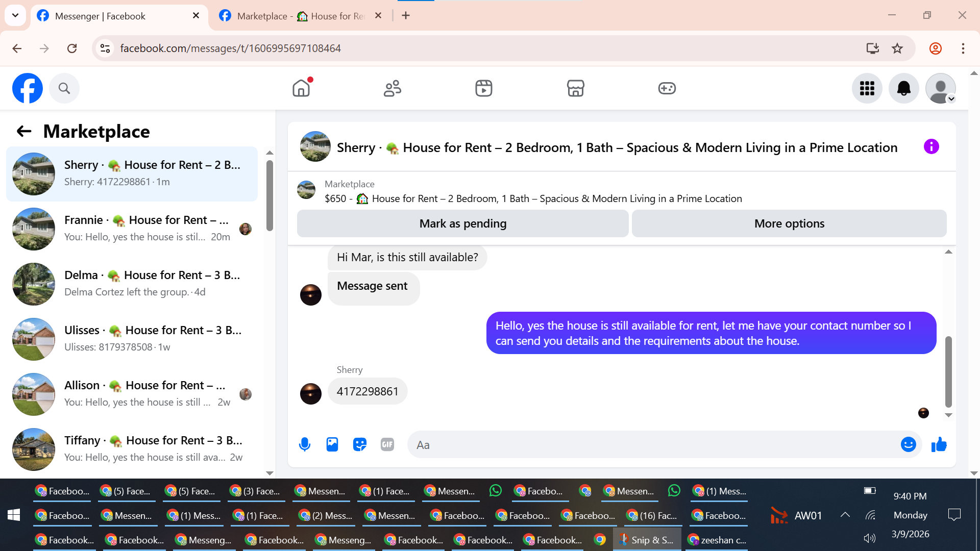980x551 pixels.
Task: Open the GIF picker
Action: coord(387,445)
